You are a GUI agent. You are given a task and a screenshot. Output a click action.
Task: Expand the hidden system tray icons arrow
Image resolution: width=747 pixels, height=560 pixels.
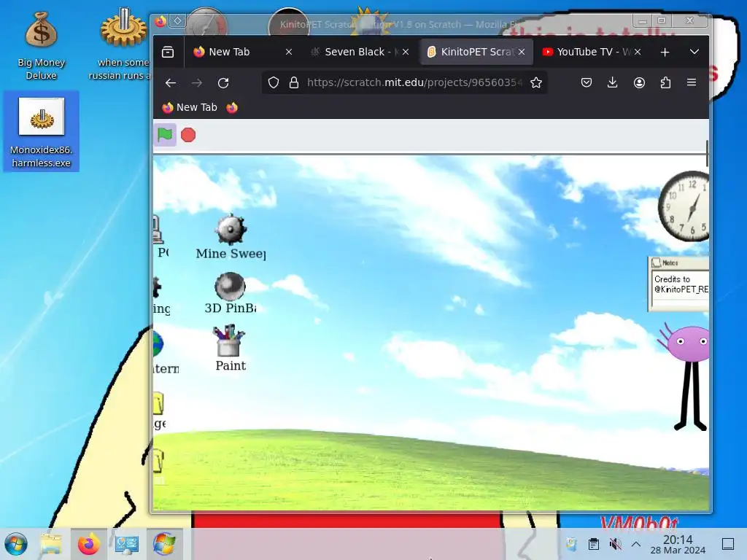pyautogui.click(x=636, y=544)
